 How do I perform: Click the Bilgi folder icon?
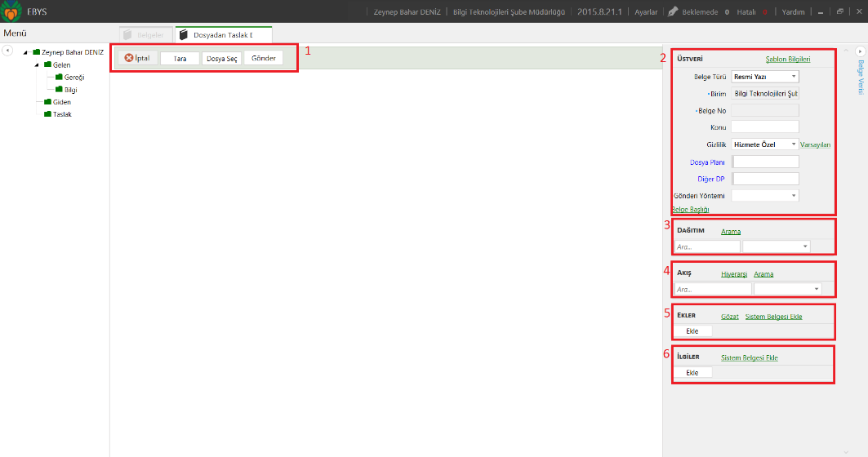tap(59, 89)
